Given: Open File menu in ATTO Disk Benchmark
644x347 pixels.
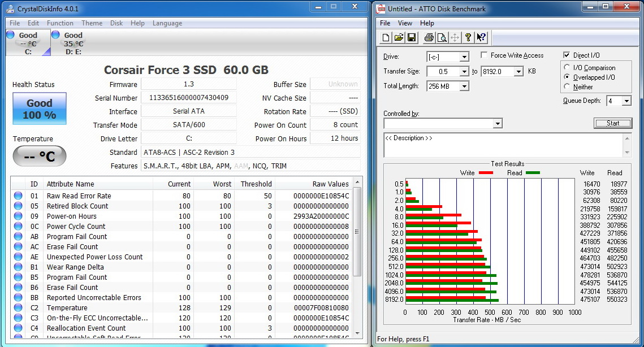Looking at the screenshot, I should pyautogui.click(x=385, y=23).
